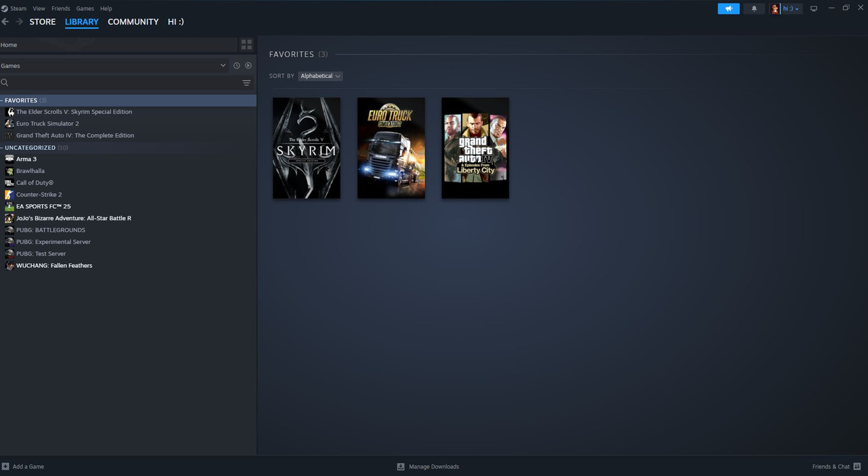Click the profile avatar picture

[775, 9]
